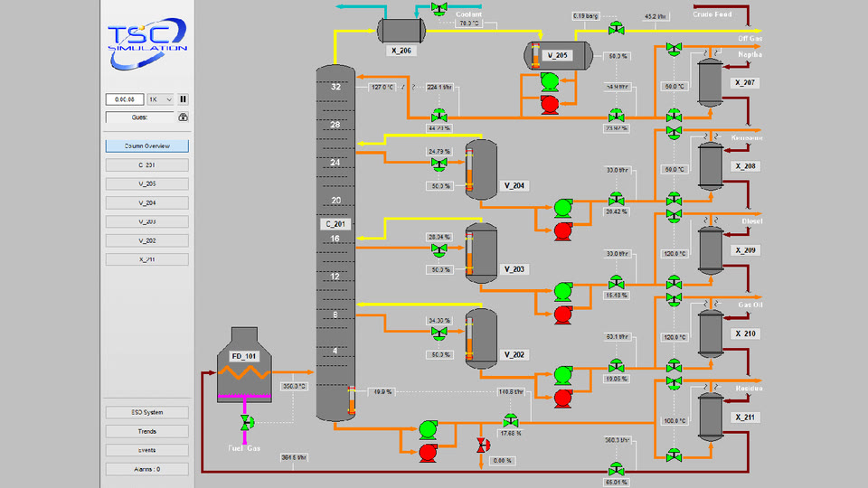
Task: Click the 70.0 °C coolant temperature reading
Action: pyautogui.click(x=468, y=23)
